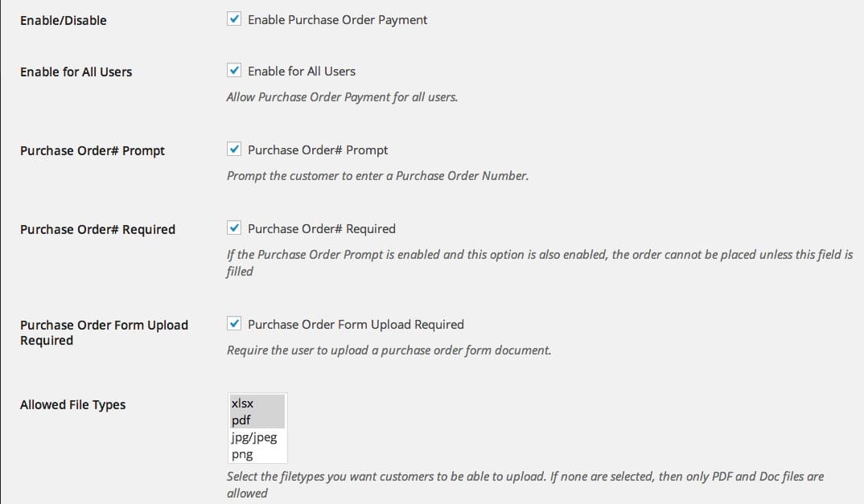This screenshot has height=504, width=864.
Task: Click the Allowed File Types row heading
Action: pos(73,404)
